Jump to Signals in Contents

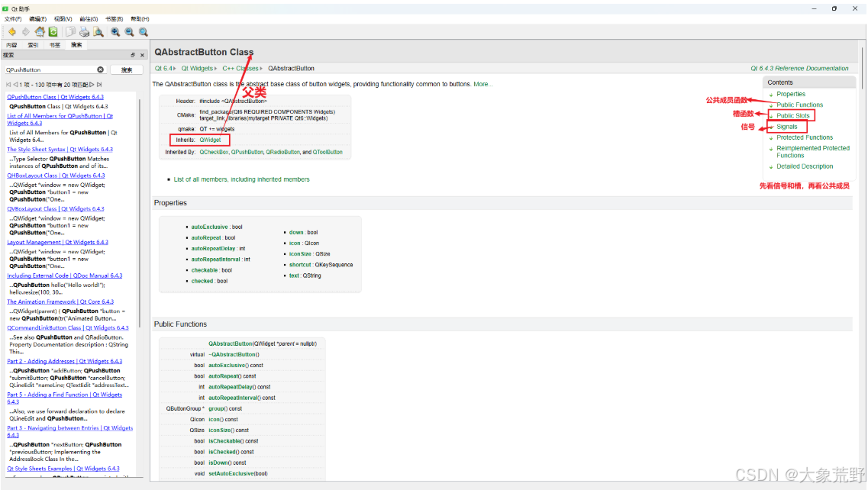coord(786,127)
